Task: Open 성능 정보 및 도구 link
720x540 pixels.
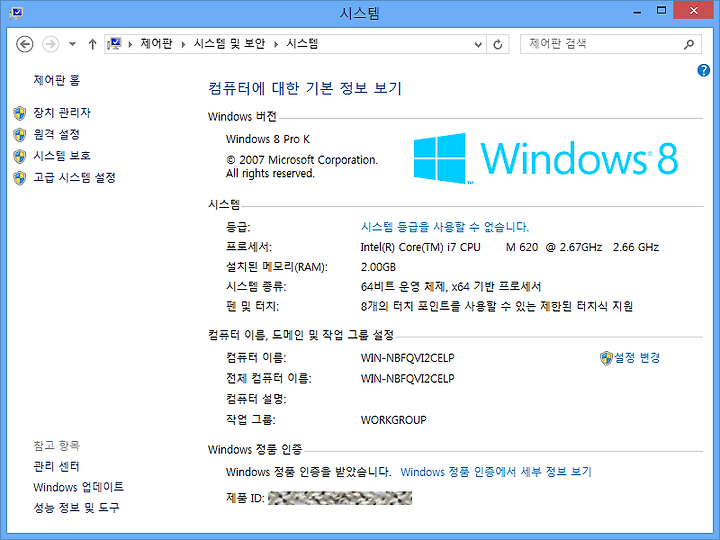Action: click(x=76, y=507)
